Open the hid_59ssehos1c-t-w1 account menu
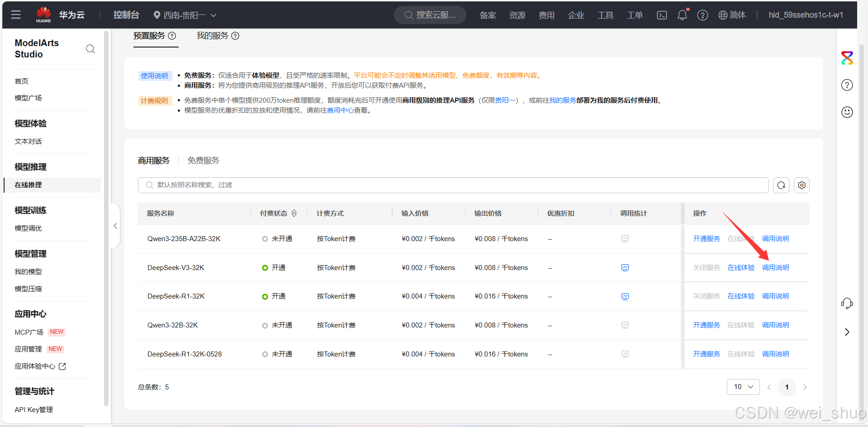The image size is (868, 427). pos(806,15)
